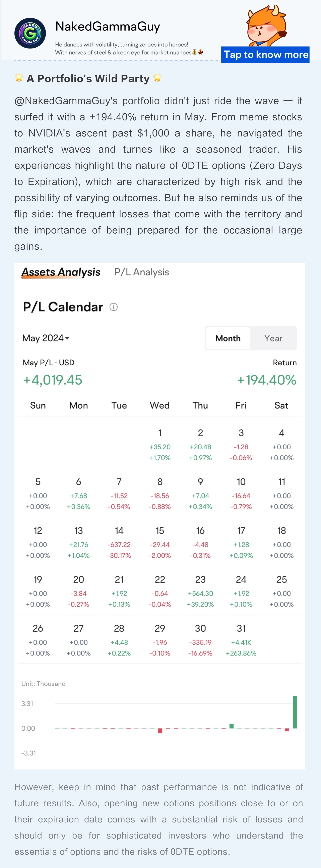Switch to the Year view toggle

coord(273,338)
